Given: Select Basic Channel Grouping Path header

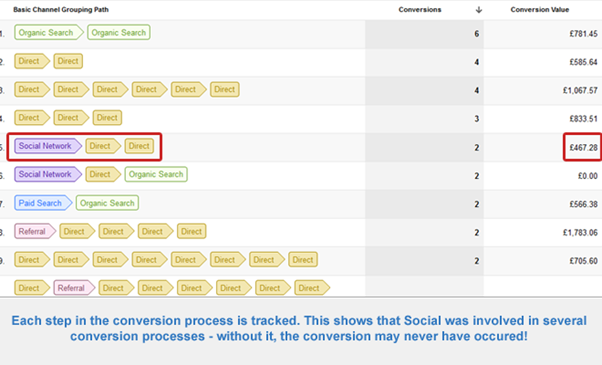Looking at the screenshot, I should click(61, 10).
